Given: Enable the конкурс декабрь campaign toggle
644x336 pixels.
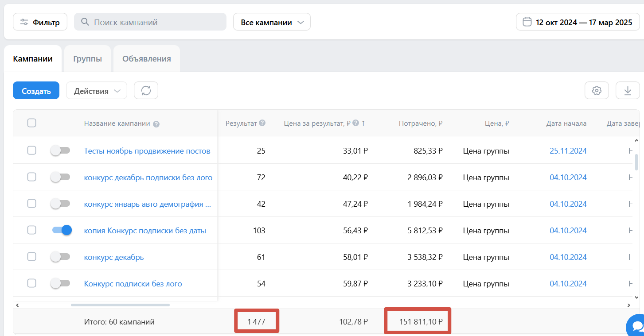Looking at the screenshot, I should [60, 257].
